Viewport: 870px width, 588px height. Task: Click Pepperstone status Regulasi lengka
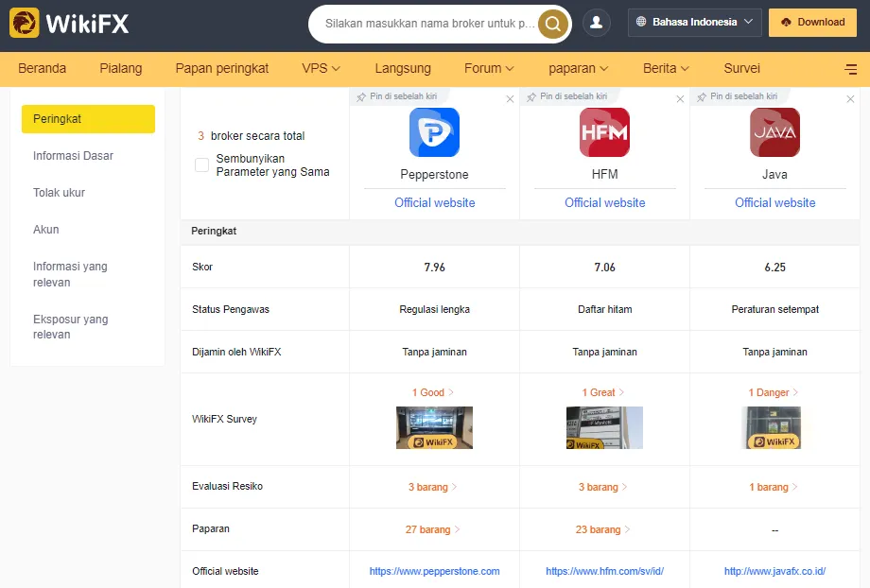coord(434,309)
